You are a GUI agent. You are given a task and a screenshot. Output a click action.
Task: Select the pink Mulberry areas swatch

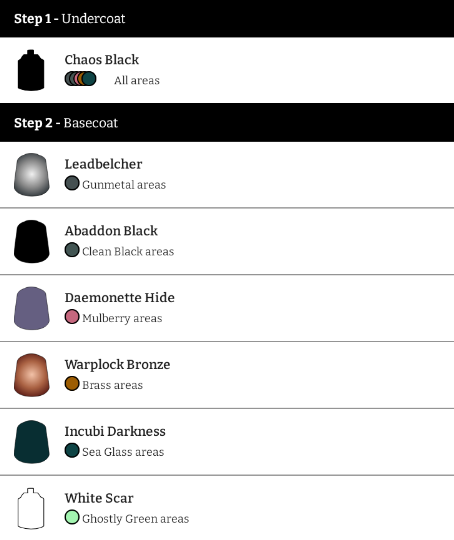(72, 317)
